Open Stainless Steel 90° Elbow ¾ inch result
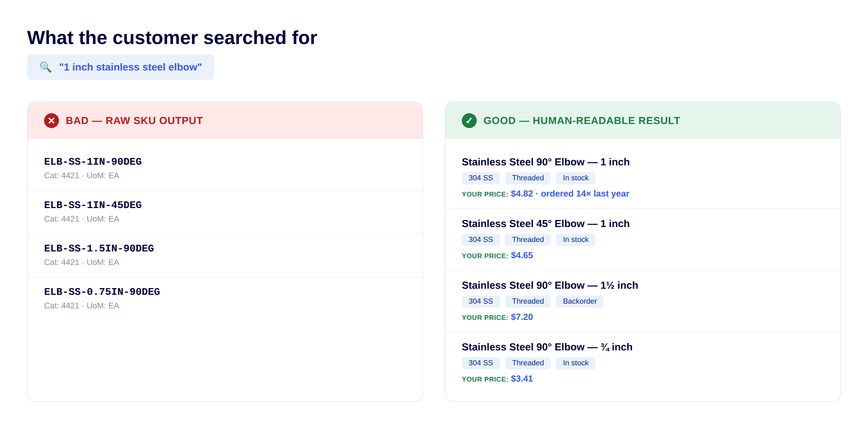Image resolution: width=868 pixels, height=429 pixels. 547,347
